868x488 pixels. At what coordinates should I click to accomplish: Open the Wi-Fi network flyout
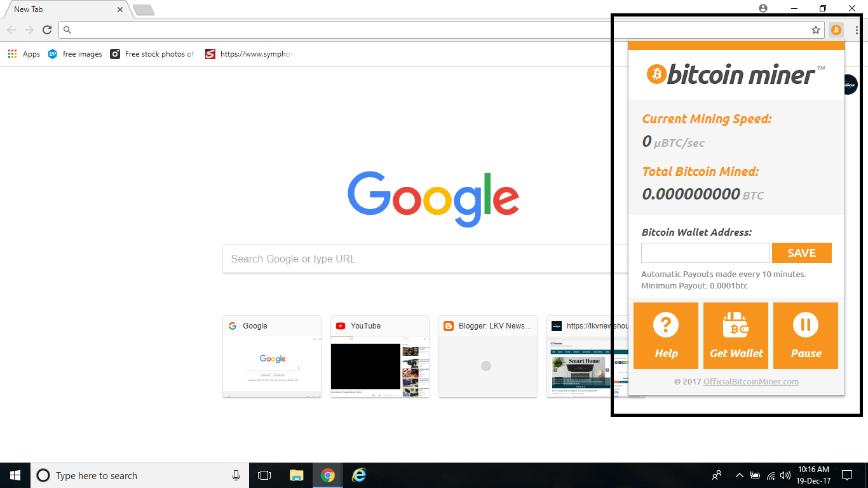pyautogui.click(x=771, y=475)
